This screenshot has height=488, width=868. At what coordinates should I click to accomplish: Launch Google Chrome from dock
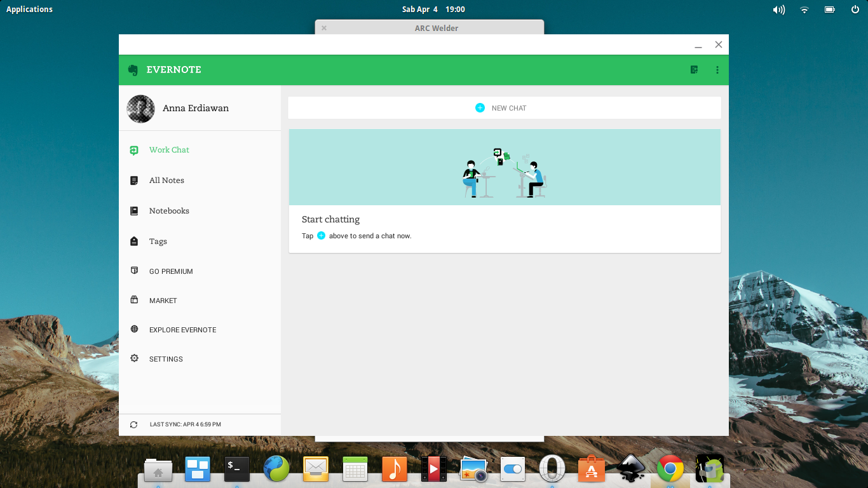(x=670, y=469)
